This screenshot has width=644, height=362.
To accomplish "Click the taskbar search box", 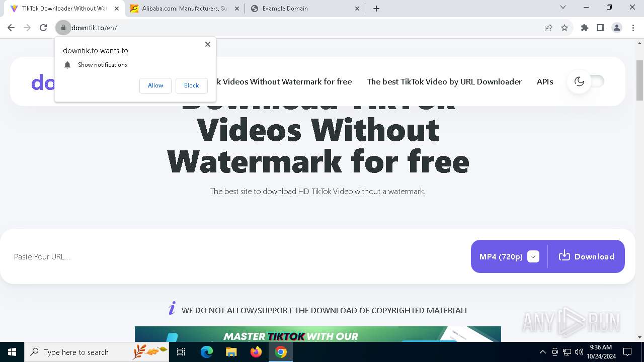I will point(97,352).
